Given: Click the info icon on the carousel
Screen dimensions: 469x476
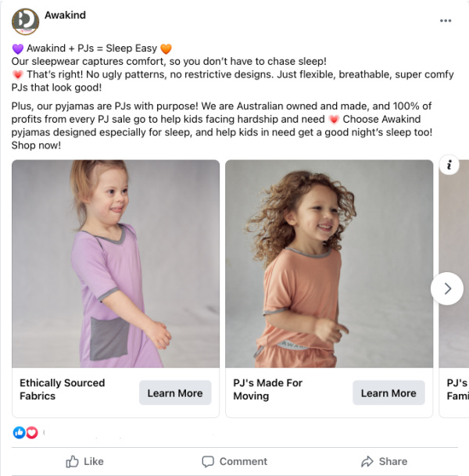Looking at the screenshot, I should (449, 165).
